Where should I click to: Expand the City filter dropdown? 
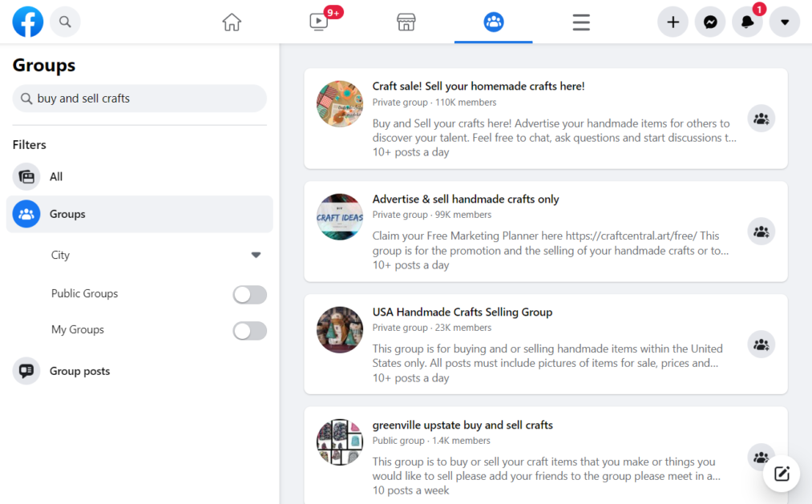256,255
